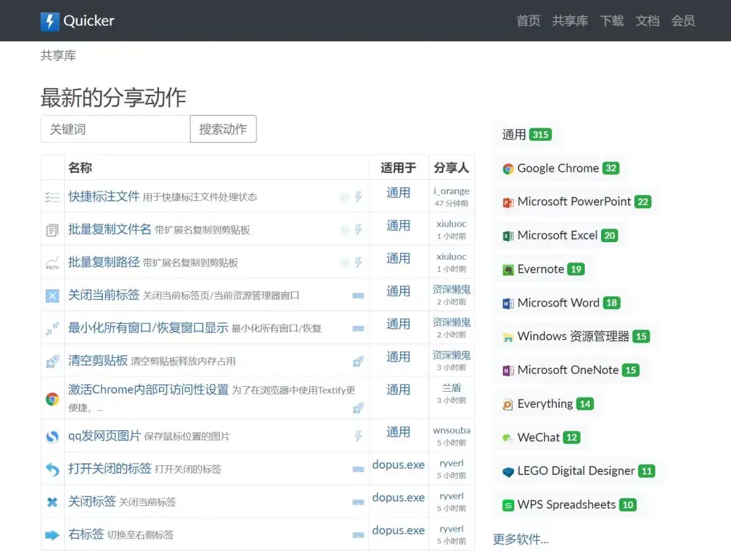Click the 分享人 column header
Viewport: 731px width, 560px height.
click(x=451, y=168)
